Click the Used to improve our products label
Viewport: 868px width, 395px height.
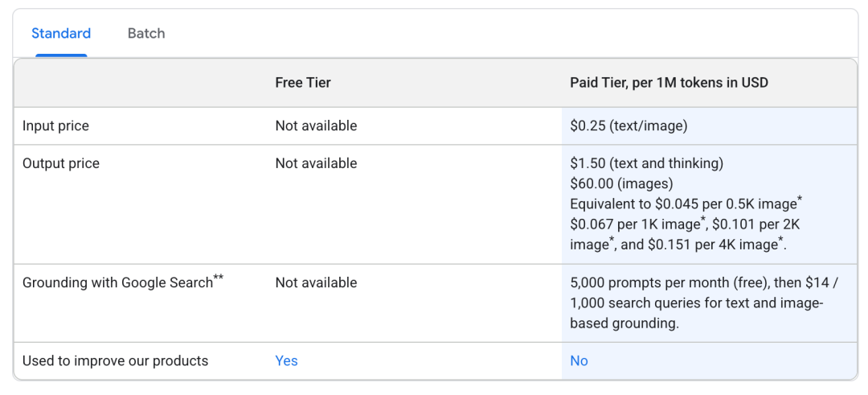pyautogui.click(x=115, y=361)
